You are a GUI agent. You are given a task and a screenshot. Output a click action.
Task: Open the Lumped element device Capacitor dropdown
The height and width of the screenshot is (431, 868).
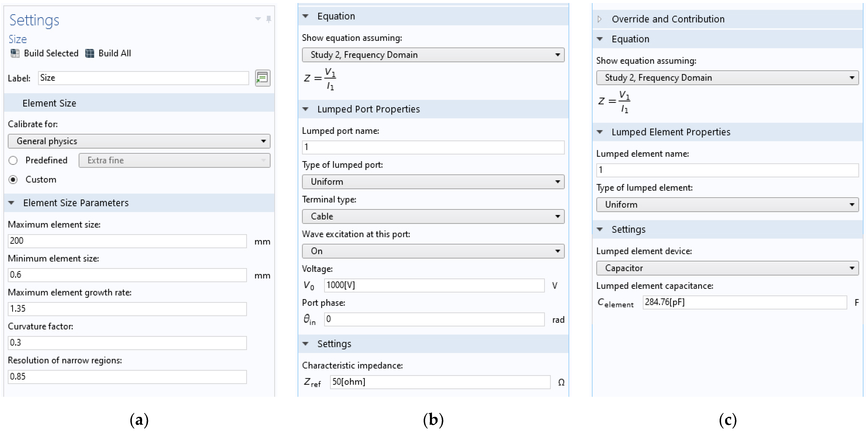[x=727, y=268]
